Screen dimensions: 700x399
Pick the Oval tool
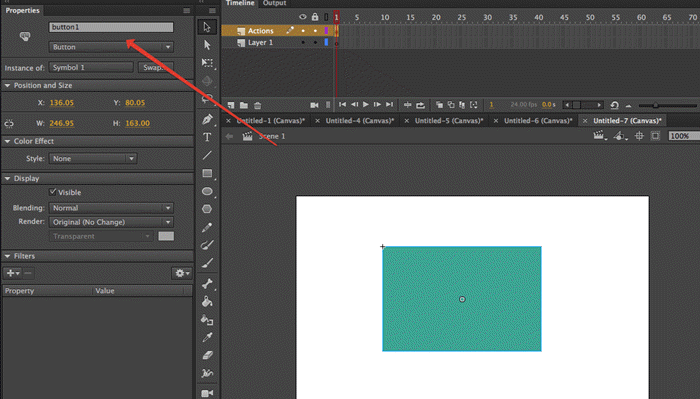[207, 191]
